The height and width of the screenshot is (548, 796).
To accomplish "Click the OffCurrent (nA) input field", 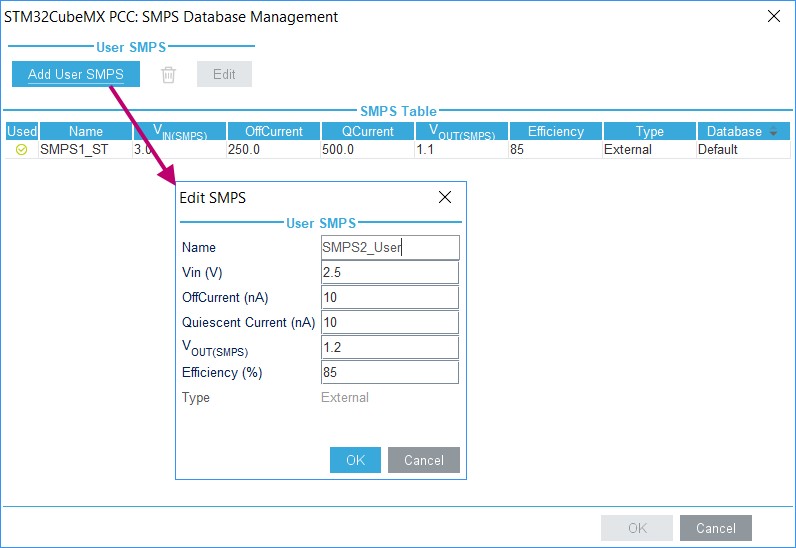I will click(390, 297).
